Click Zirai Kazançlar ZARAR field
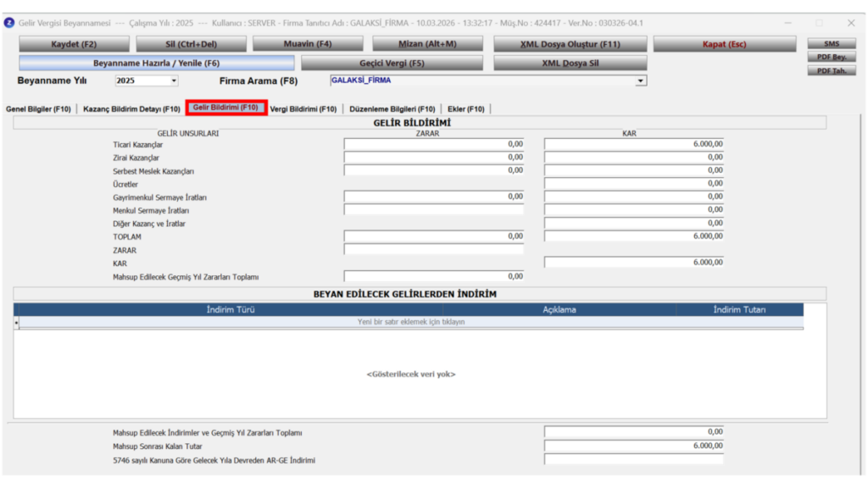Viewport: 868px width, 488px height. point(433,157)
